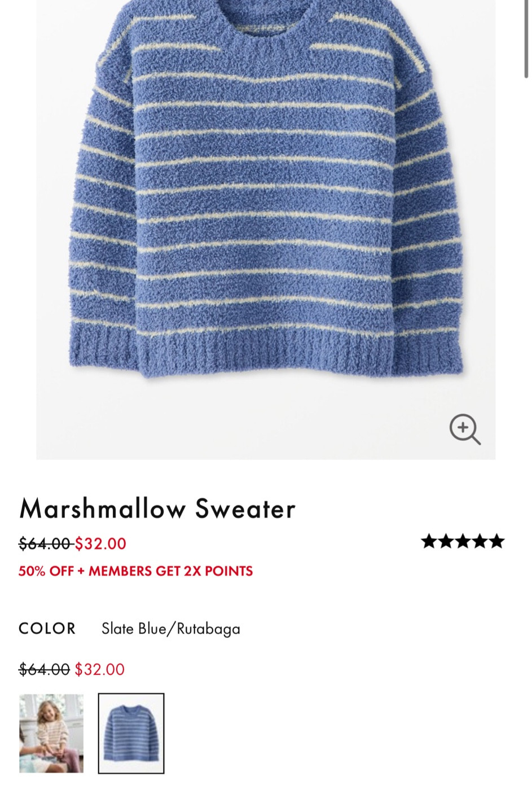Click the crossed-out $64.00 price below title
The image size is (532, 798).
coord(45,543)
